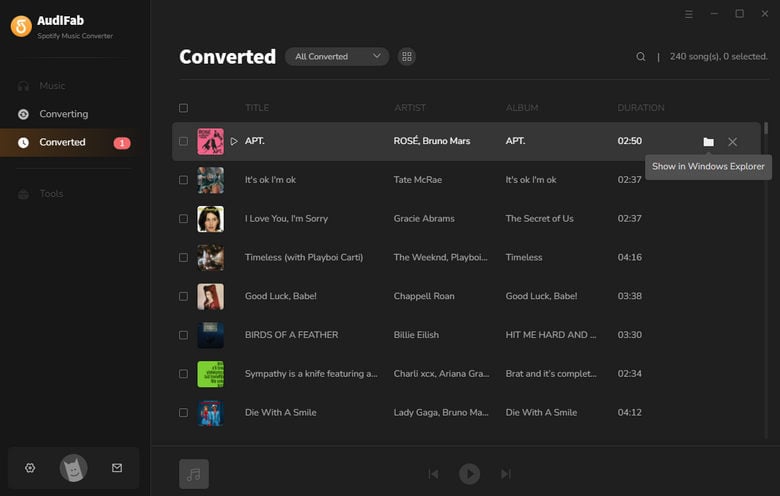Screen dimensions: 780x496
Task: Check the Die With A Smile checkbox
Action: click(x=183, y=412)
